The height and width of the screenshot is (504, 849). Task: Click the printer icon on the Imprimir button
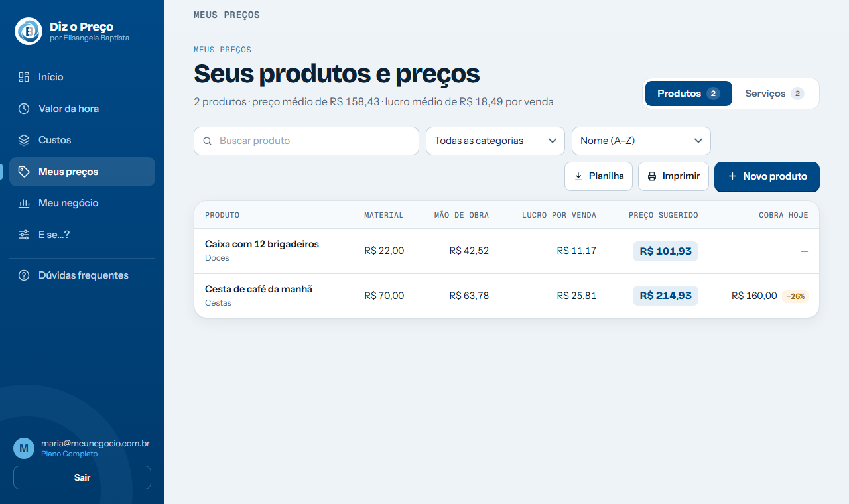point(652,176)
